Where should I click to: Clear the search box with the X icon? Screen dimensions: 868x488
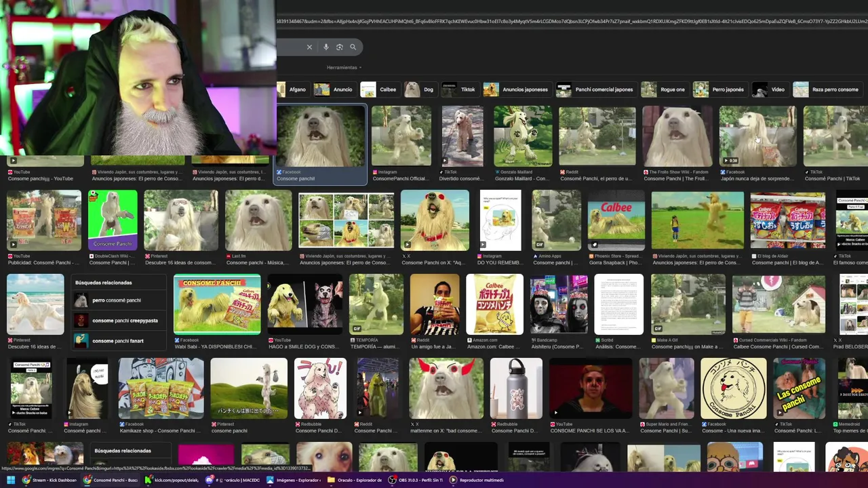(x=309, y=47)
